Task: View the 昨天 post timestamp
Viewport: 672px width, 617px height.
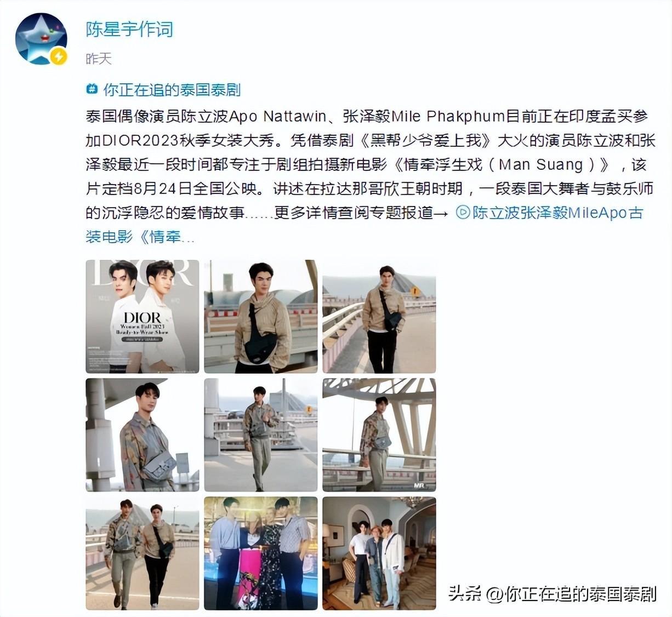Action: point(99,59)
